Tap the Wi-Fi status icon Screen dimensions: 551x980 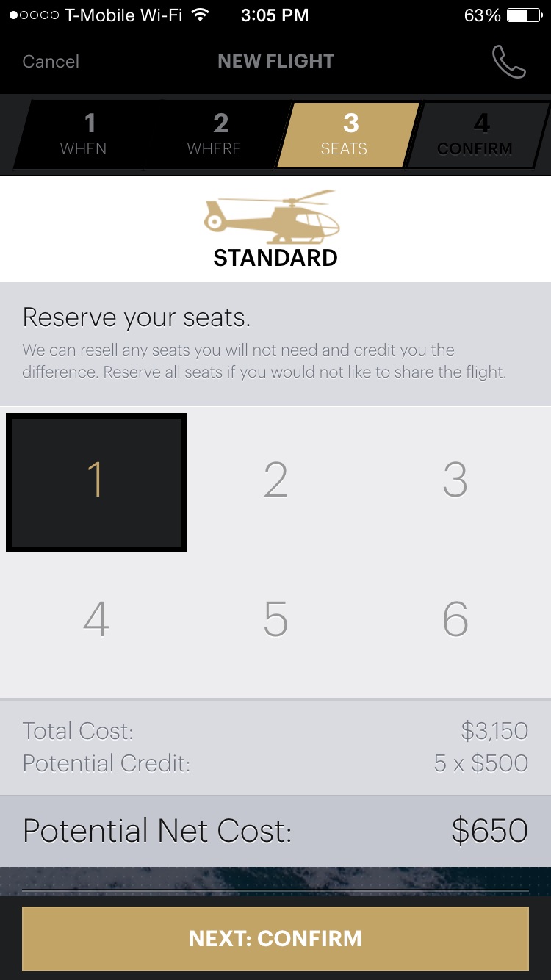tap(199, 15)
